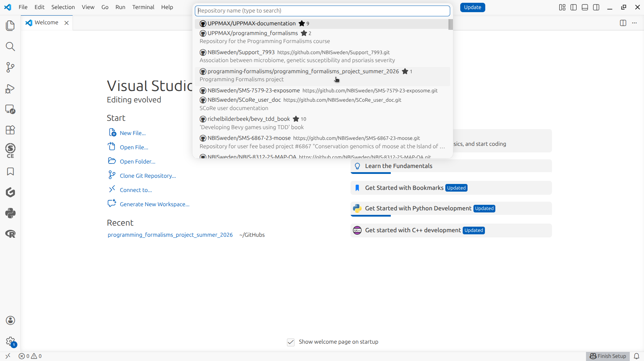Screen dimensions: 644x361
Task: Open the Python view in activity bar
Action: (x=10, y=213)
